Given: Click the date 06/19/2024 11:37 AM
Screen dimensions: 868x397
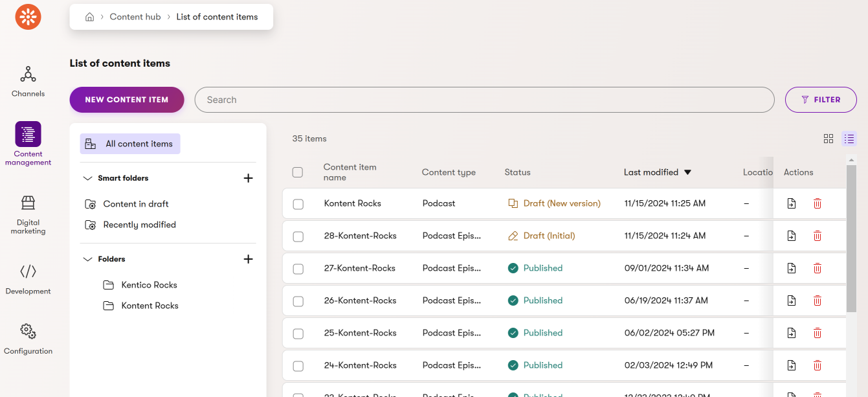Looking at the screenshot, I should (x=666, y=301).
